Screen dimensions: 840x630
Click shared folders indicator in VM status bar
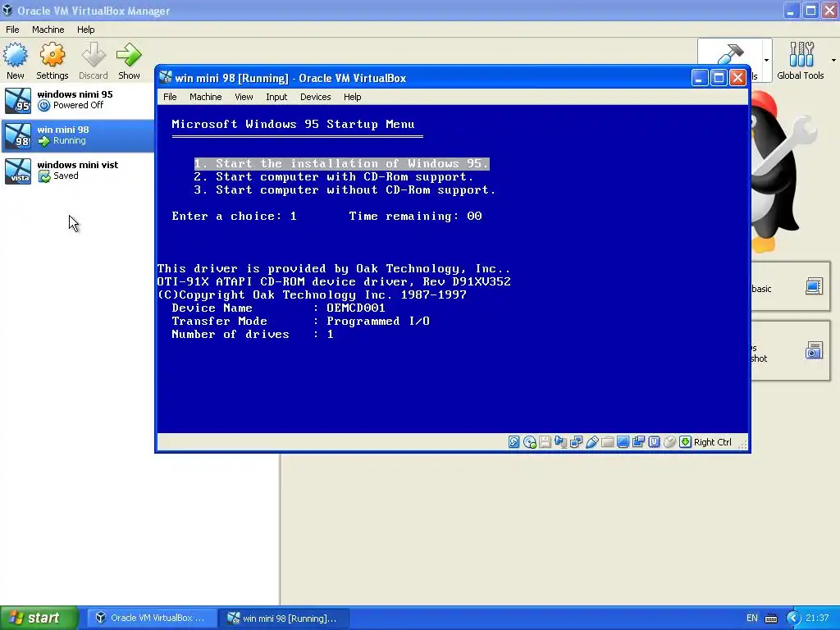[x=607, y=442]
